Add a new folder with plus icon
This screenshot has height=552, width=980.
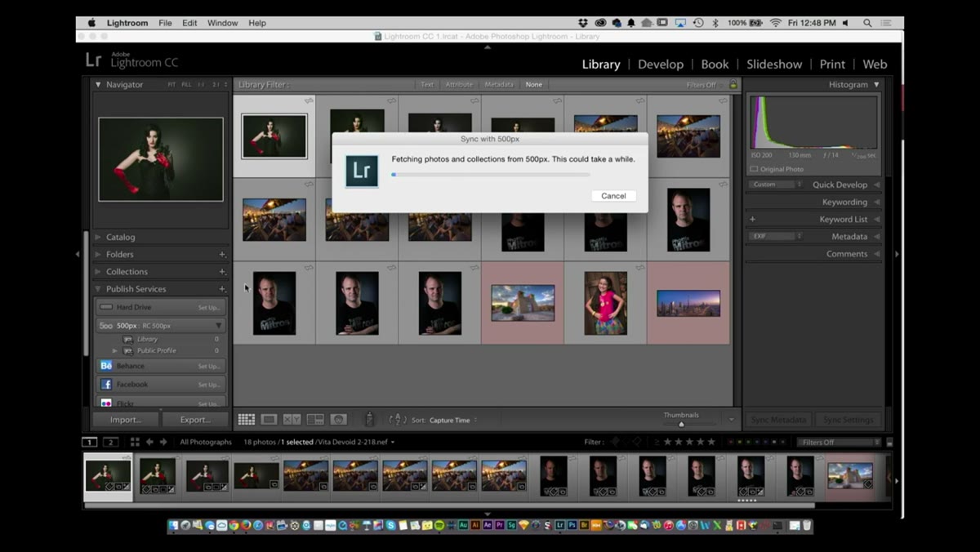tap(222, 254)
